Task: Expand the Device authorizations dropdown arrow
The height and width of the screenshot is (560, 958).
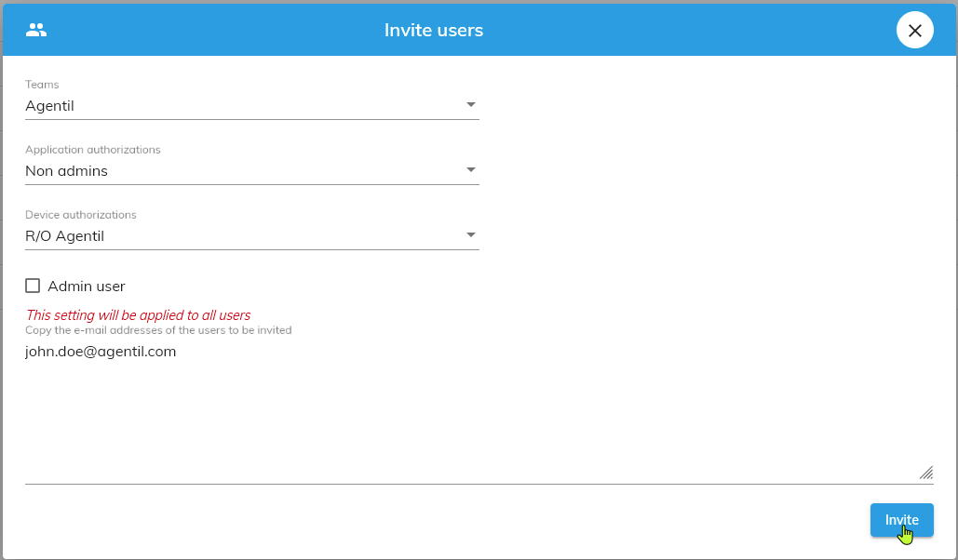Action: point(470,235)
